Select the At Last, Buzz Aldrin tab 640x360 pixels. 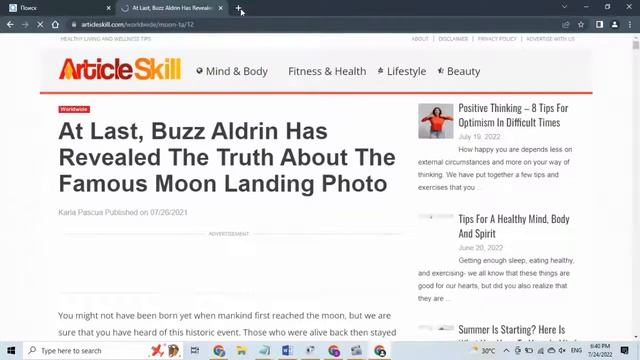[x=171, y=8]
